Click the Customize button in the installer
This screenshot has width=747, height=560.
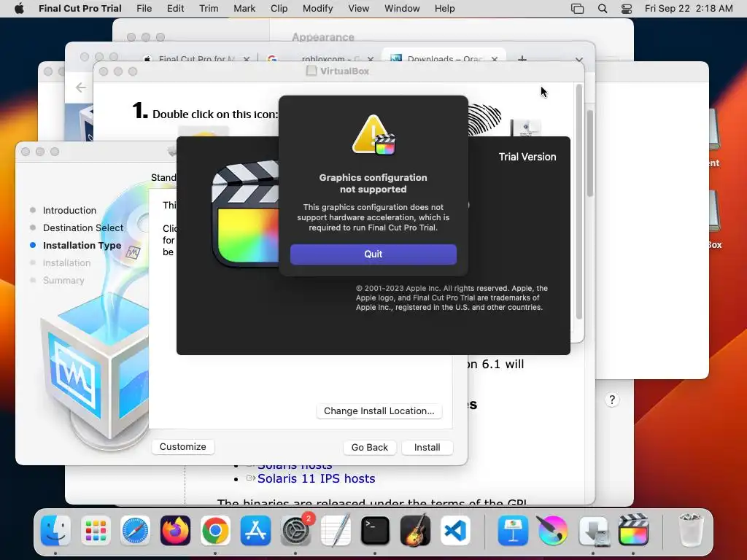click(x=183, y=447)
